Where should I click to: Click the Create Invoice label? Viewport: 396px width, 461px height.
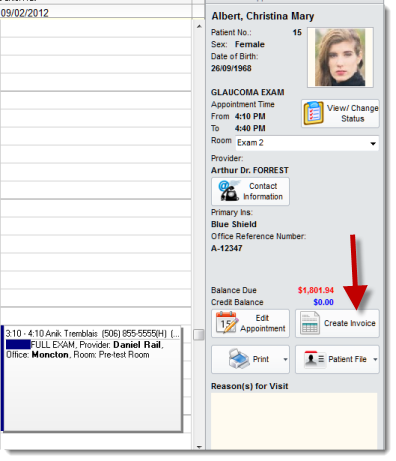click(x=350, y=323)
